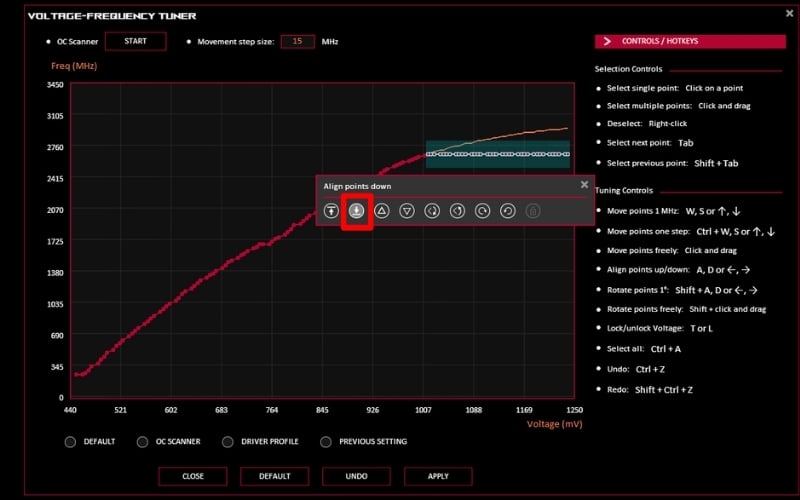The width and height of the screenshot is (800, 500).
Task: Click the highlighted Align points down icon
Action: point(357,211)
